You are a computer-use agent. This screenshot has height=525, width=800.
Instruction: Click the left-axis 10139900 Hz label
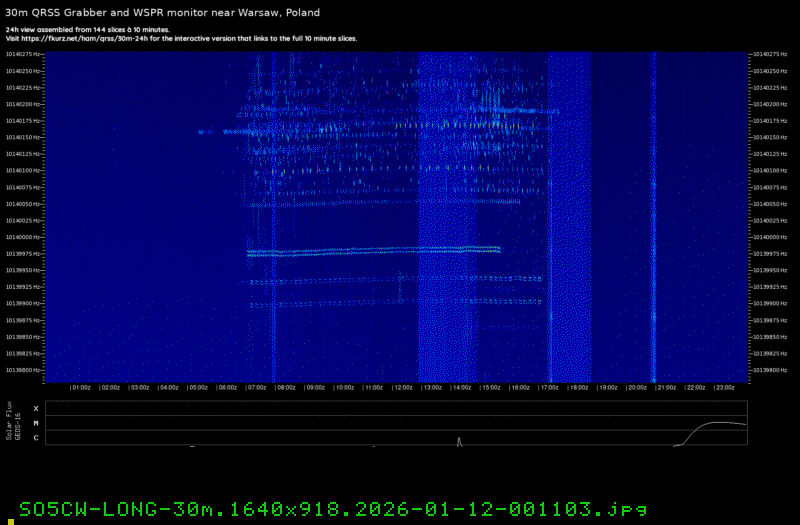[22, 303]
